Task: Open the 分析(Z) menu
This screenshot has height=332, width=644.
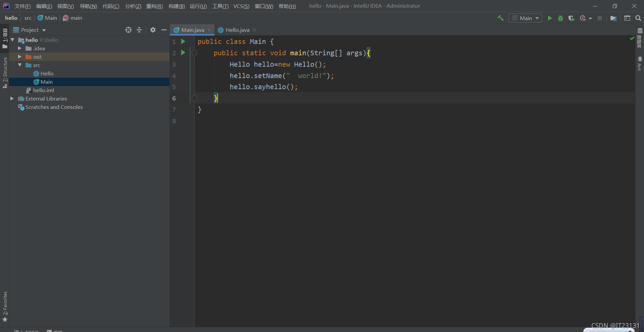Action: [133, 6]
